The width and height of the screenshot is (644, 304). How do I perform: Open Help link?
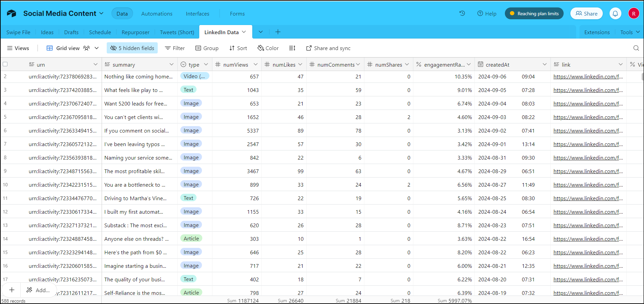click(x=487, y=14)
